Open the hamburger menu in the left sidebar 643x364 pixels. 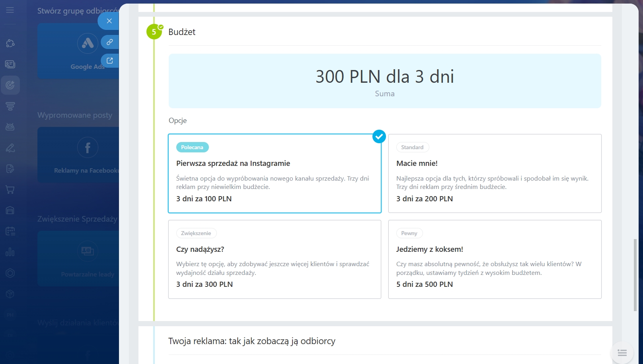(10, 10)
